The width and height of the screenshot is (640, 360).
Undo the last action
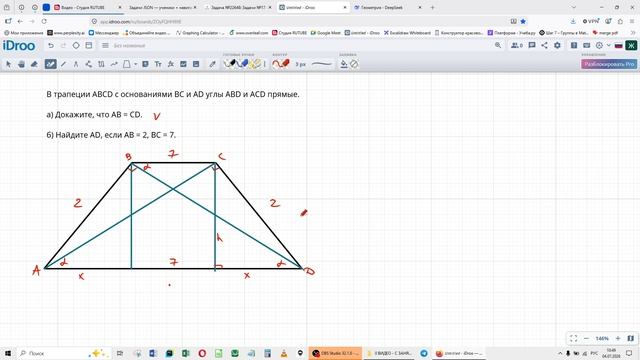point(51,45)
